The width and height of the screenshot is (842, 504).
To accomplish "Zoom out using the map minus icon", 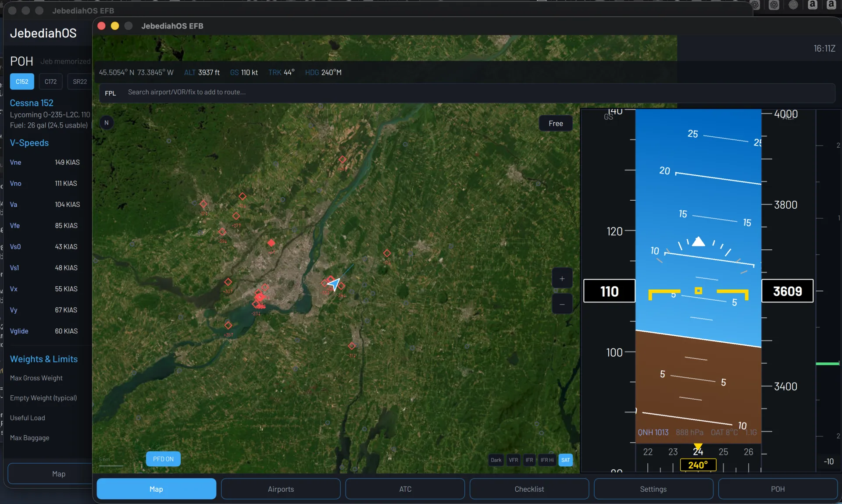I will [562, 303].
